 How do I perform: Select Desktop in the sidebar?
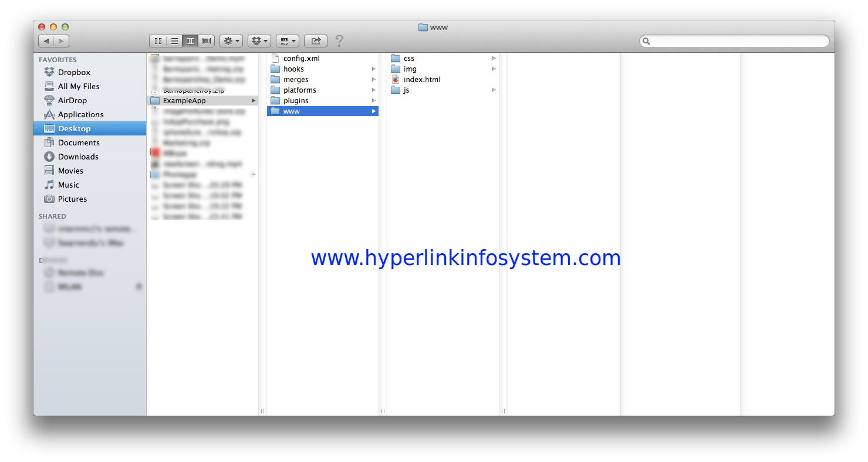(90, 128)
